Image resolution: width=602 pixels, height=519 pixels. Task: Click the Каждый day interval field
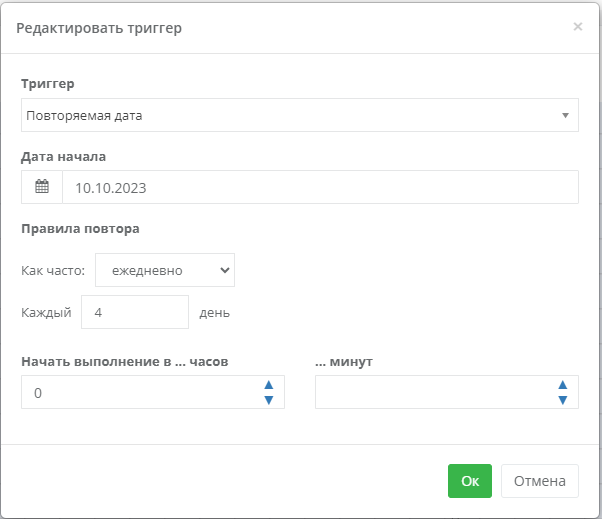click(x=135, y=312)
